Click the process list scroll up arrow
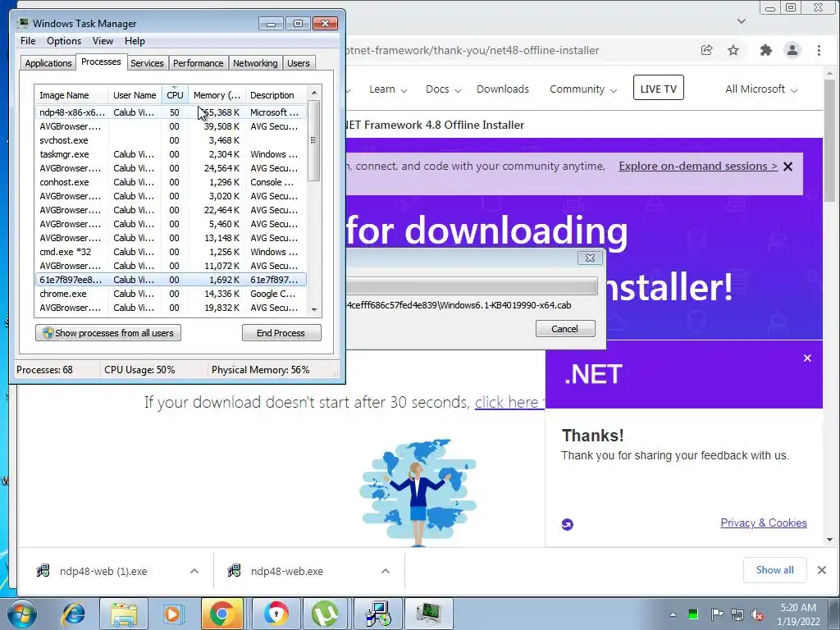 314,93
